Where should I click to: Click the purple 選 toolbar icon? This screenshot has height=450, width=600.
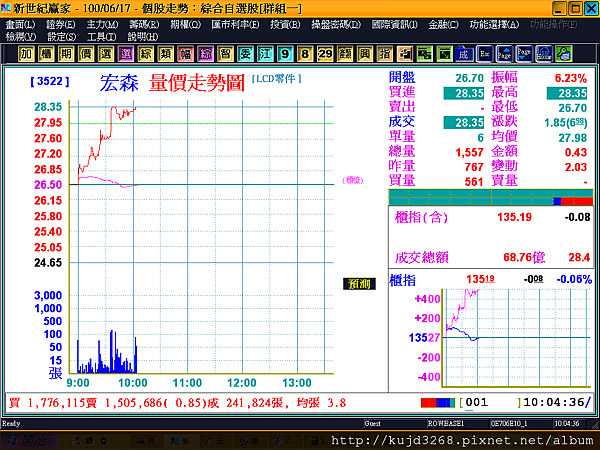coord(125,54)
